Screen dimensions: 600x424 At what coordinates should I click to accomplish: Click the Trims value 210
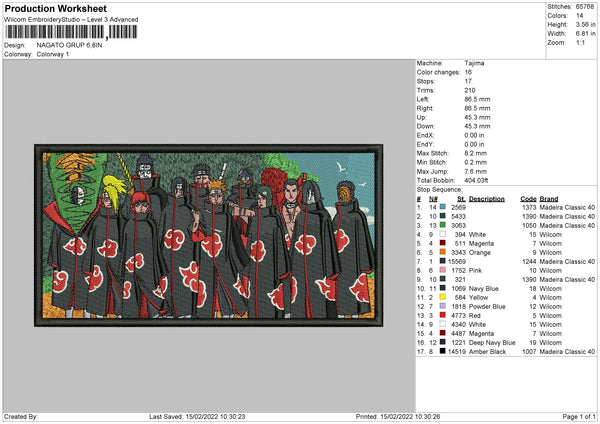tap(470, 90)
